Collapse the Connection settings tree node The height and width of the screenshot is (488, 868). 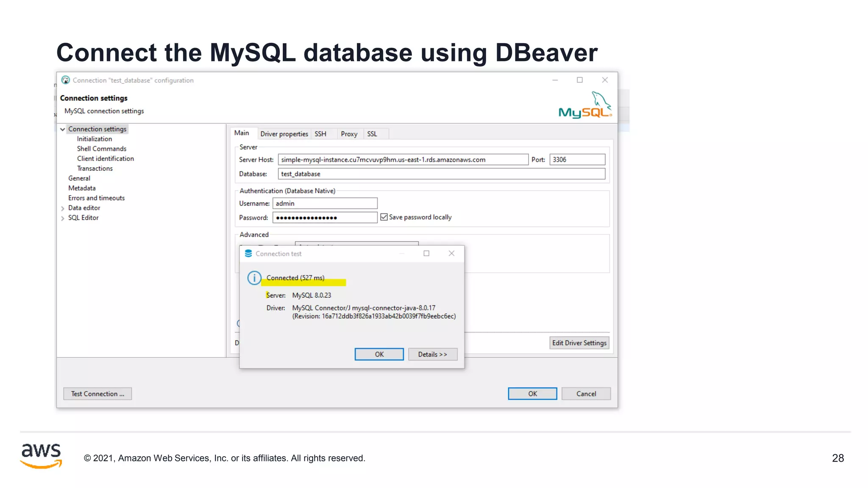[63, 129]
